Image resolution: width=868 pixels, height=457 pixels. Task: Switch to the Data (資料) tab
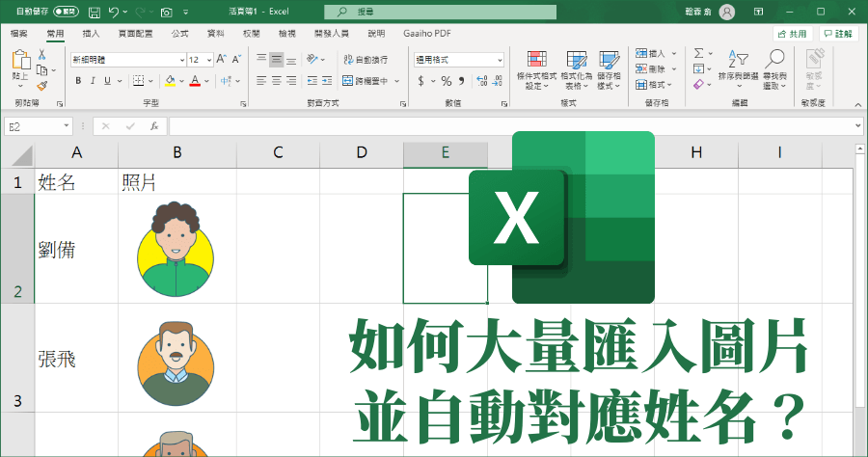pos(215,33)
